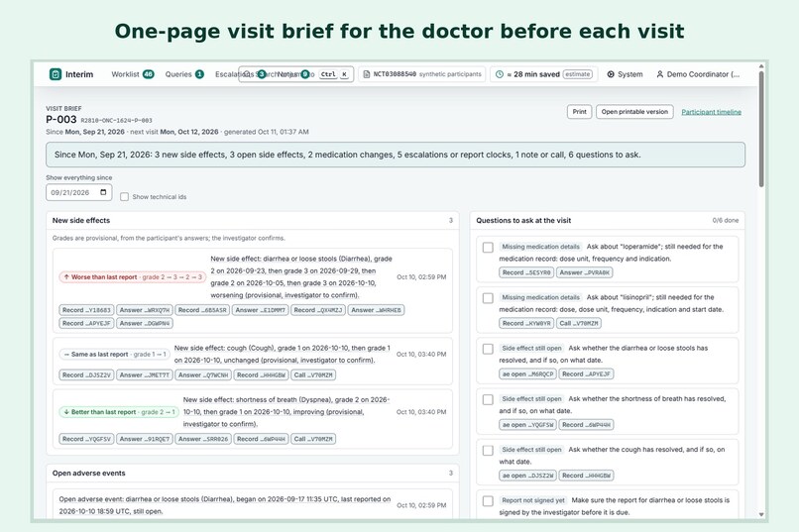Open chip Answer ..SRR026

(203, 439)
